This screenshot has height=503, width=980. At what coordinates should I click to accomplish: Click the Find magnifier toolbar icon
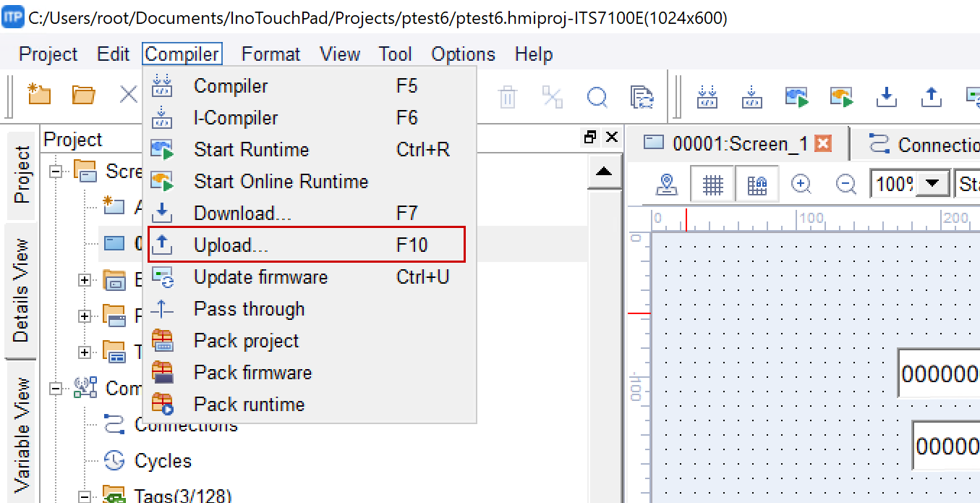pos(597,97)
